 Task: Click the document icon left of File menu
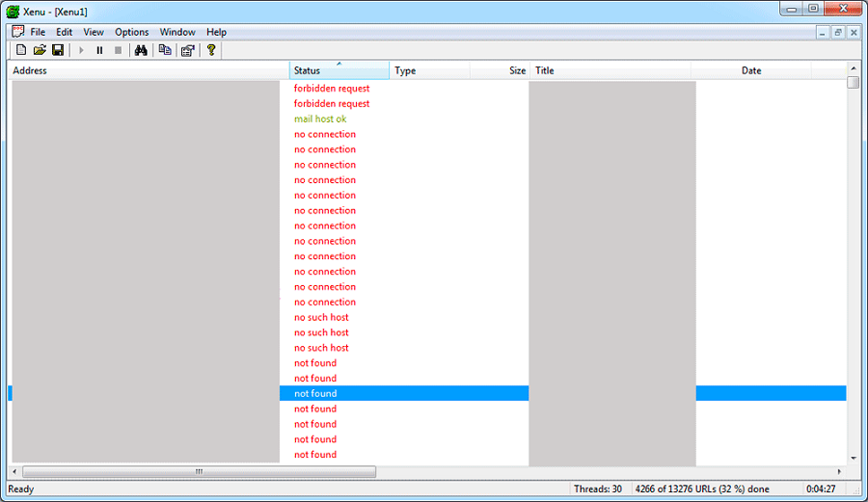[18, 32]
